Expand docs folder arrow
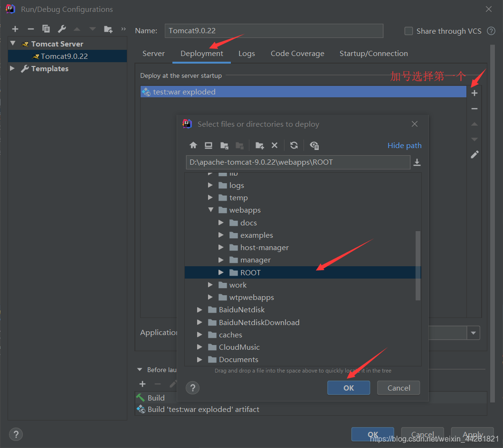Image resolution: width=503 pixels, height=448 pixels. (221, 223)
